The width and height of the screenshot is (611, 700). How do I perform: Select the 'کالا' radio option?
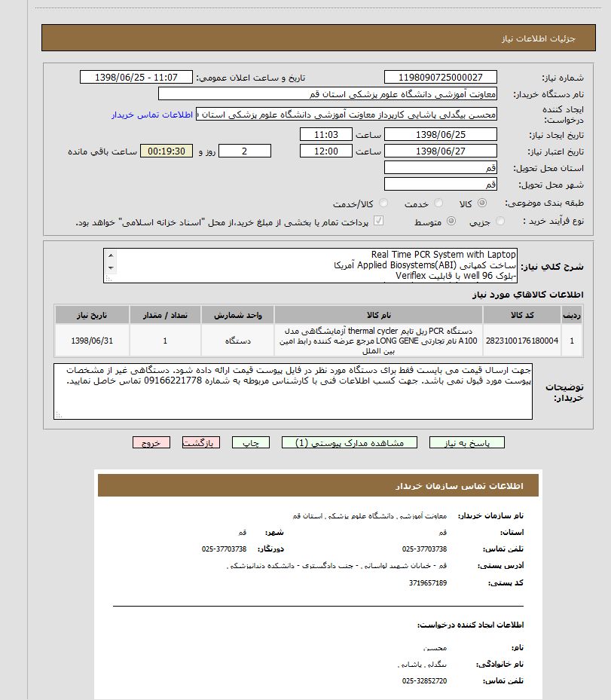[482, 203]
